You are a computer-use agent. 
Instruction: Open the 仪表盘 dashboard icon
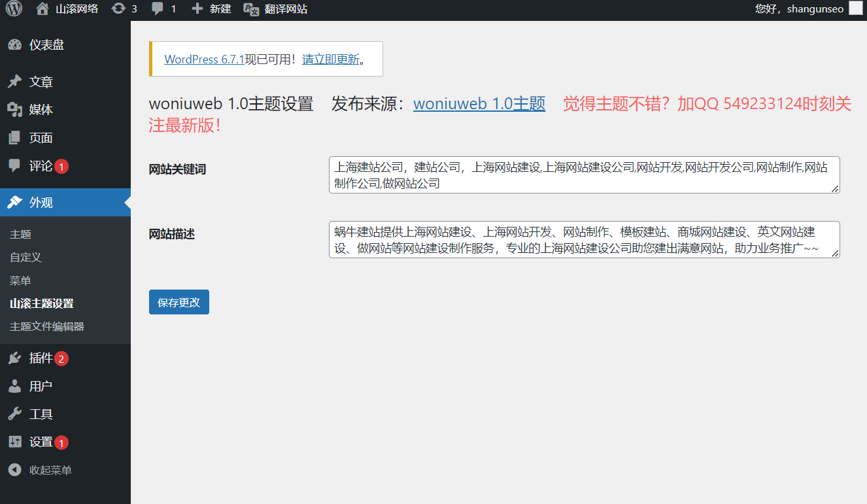point(14,45)
